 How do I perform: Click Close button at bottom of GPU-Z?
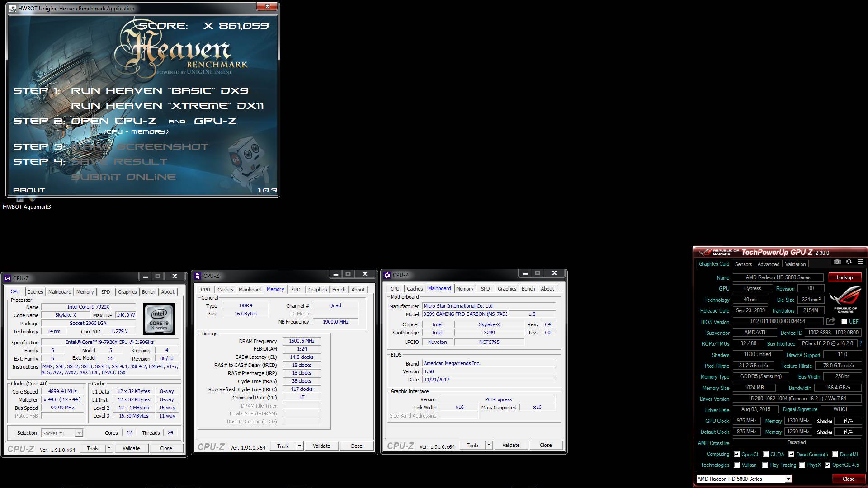click(848, 479)
